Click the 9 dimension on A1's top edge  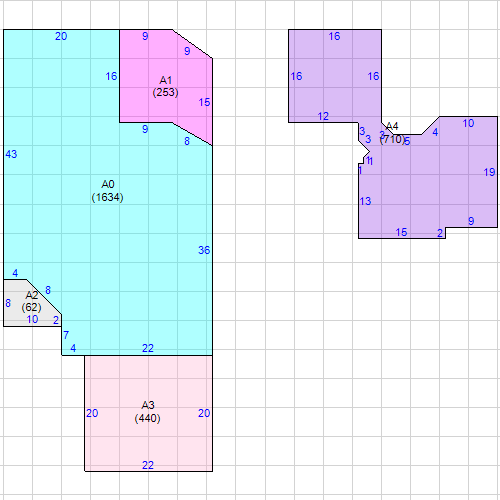point(145,36)
